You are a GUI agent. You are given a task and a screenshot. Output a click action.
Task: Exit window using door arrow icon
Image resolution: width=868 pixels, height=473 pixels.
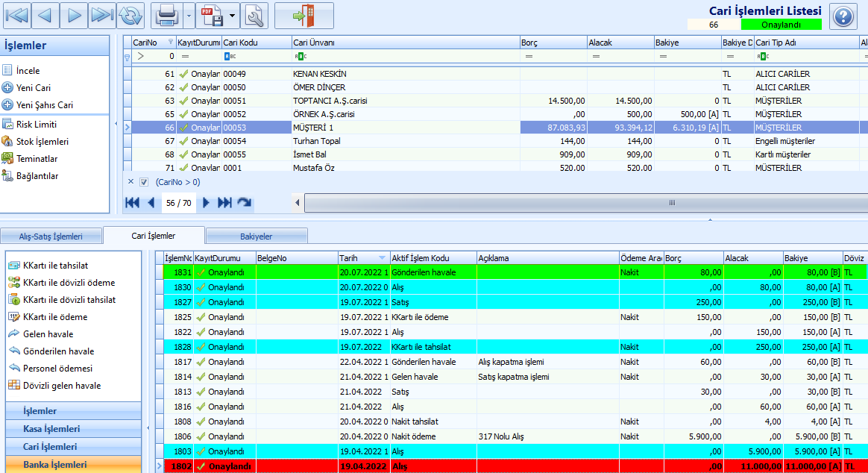tap(304, 16)
